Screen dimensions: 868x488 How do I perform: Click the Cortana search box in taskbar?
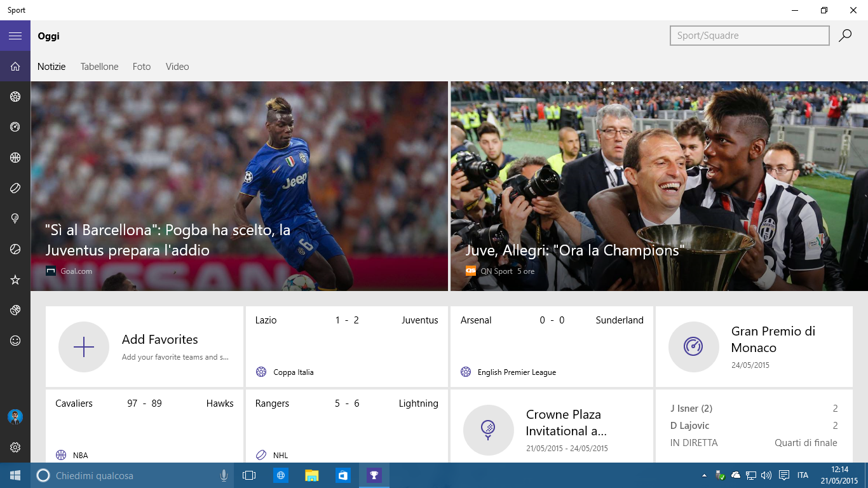133,475
